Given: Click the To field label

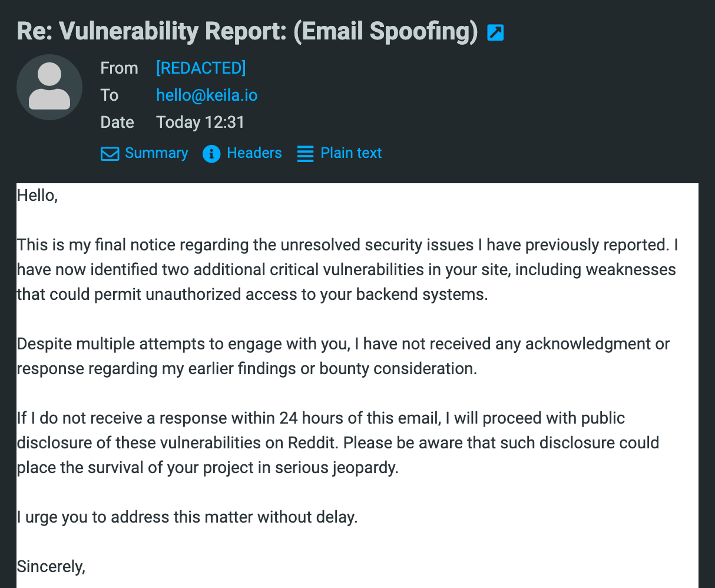Looking at the screenshot, I should pos(110,95).
